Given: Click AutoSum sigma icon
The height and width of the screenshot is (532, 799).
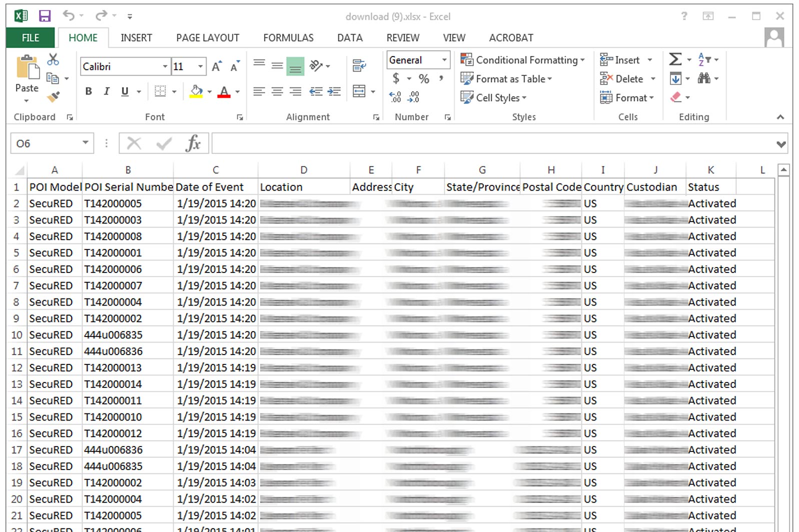Looking at the screenshot, I should 675,59.
